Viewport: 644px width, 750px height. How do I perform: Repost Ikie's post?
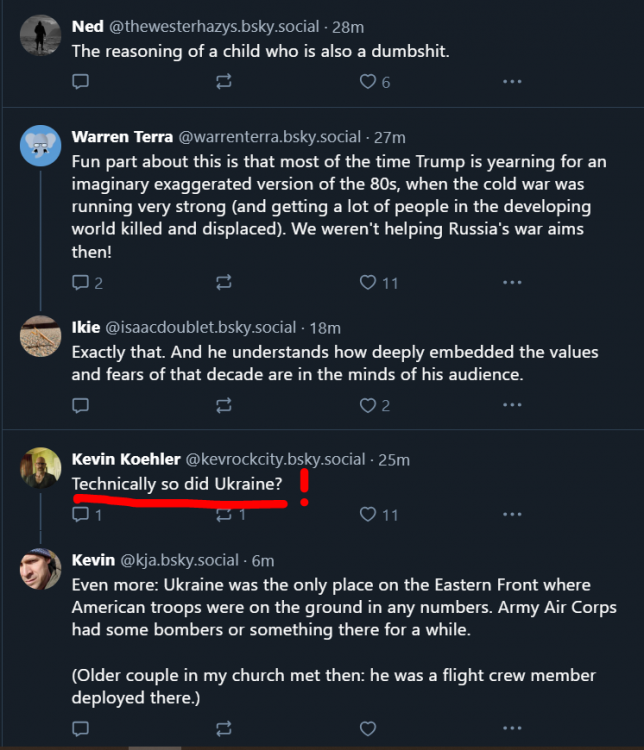pos(224,405)
